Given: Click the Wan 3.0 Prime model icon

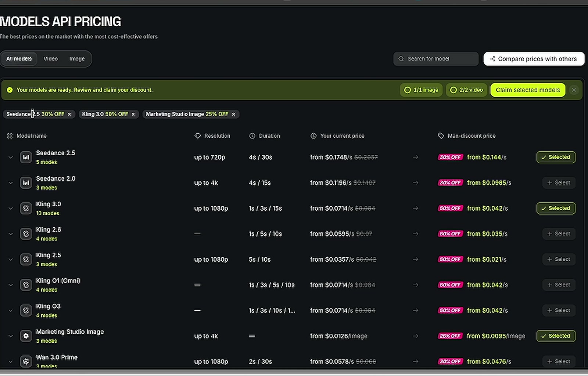Looking at the screenshot, I should [26, 362].
